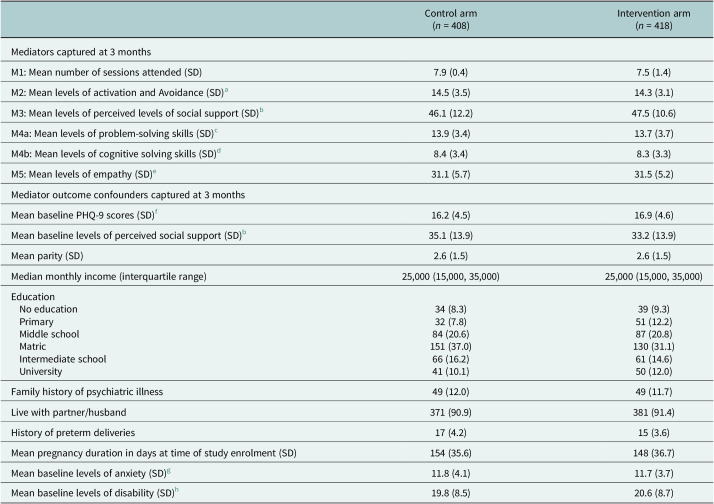Image resolution: width=714 pixels, height=504 pixels.
Task: Select the Intervention arm column header
Action: [653, 19]
